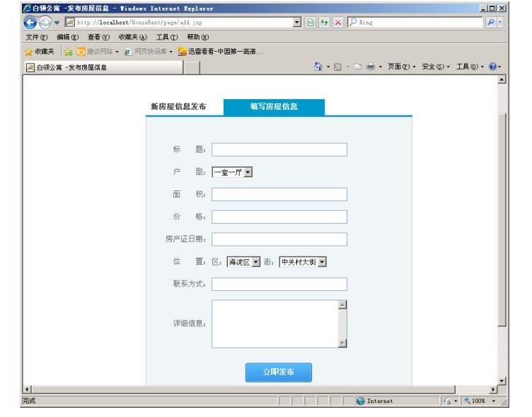Viewport: 532px width, 417px height.
Task: Click the Internet Explorer logo in title bar
Action: pyautogui.click(x=27, y=8)
